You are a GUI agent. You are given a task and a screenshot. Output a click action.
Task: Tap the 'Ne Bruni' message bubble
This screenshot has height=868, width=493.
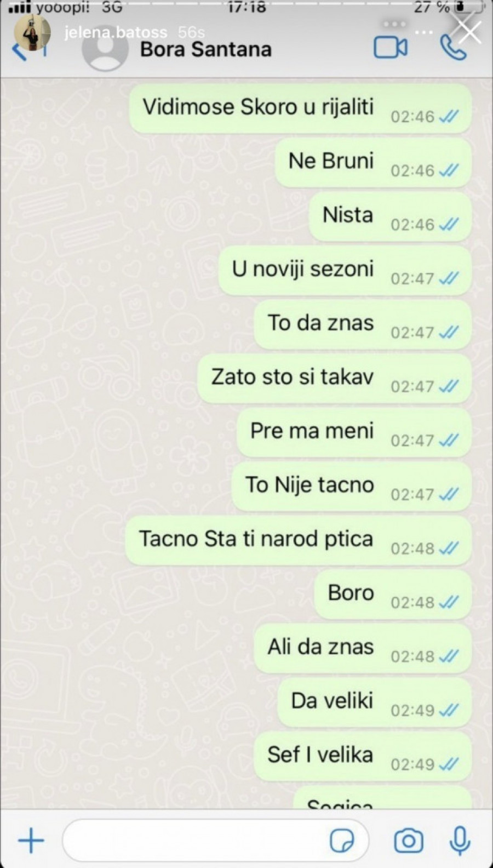tap(373, 163)
